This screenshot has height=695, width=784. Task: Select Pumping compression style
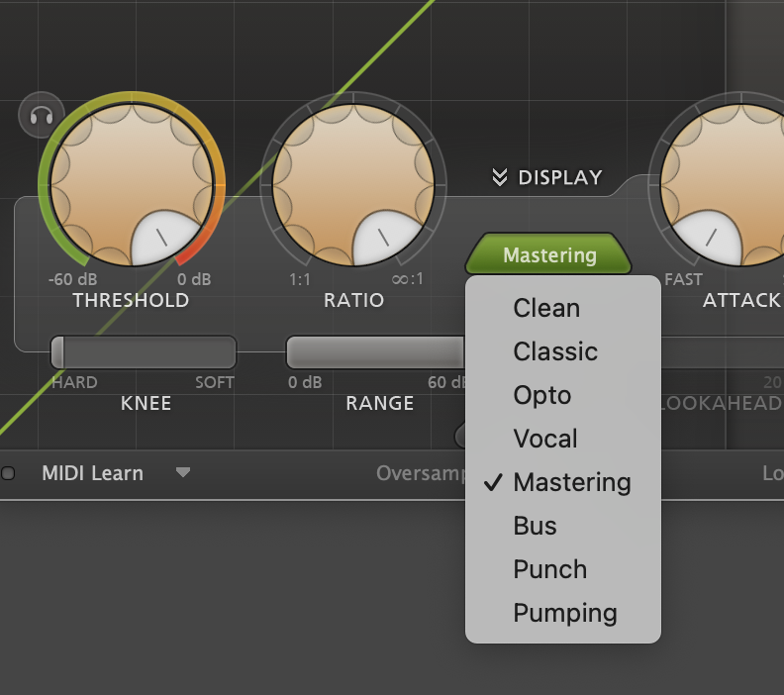click(x=563, y=613)
